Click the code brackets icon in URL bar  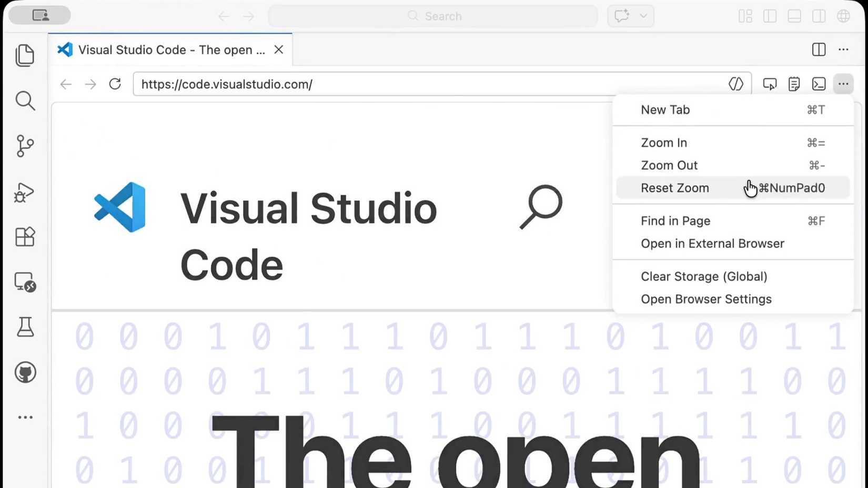[736, 84]
